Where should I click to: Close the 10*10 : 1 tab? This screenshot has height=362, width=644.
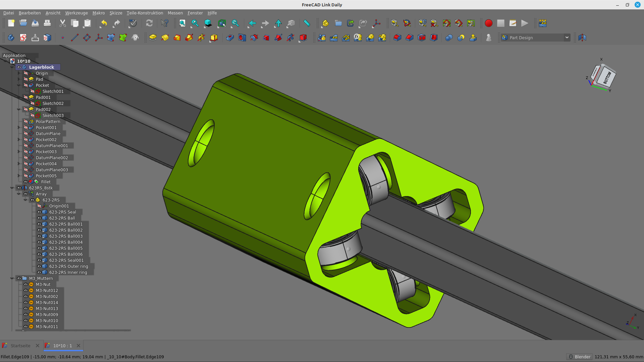78,346
